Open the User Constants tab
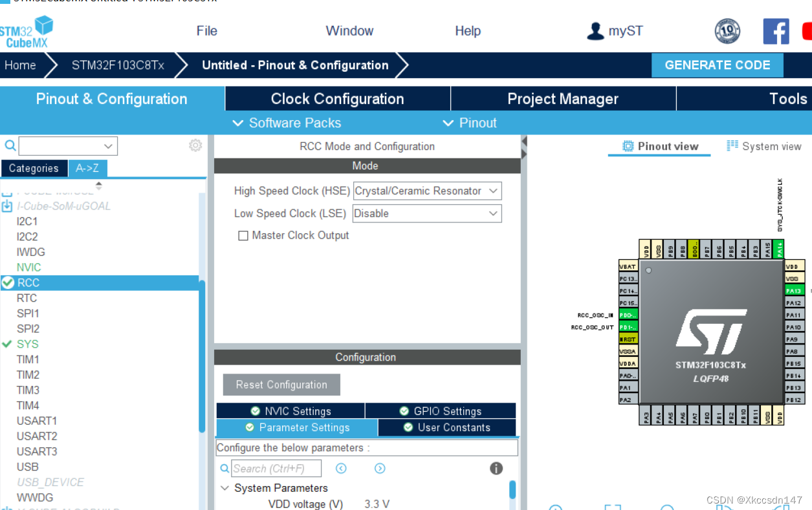The width and height of the screenshot is (812, 510). (447, 427)
